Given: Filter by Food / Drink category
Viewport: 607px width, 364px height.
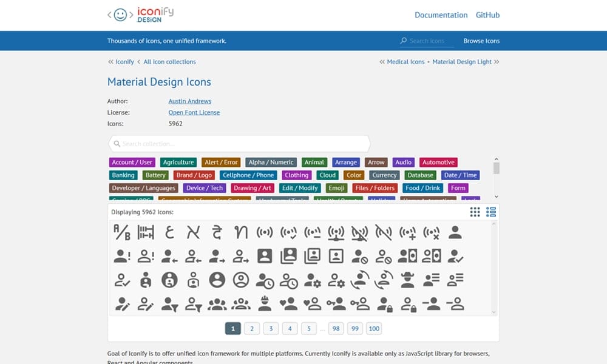Looking at the screenshot, I should tap(422, 188).
